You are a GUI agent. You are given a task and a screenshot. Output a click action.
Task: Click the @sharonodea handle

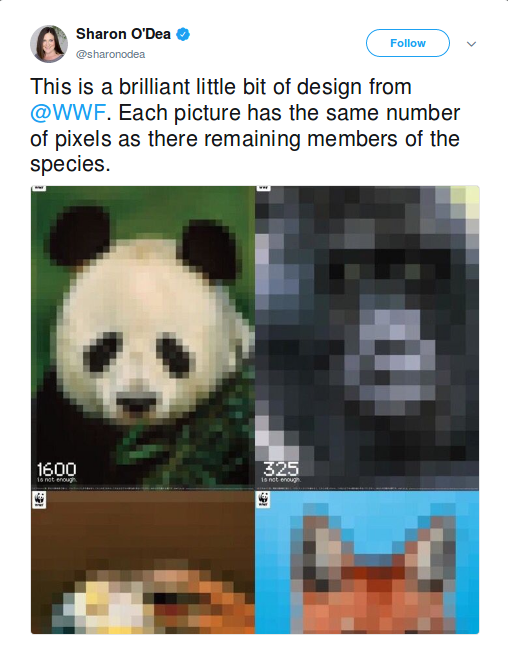[x=110, y=54]
